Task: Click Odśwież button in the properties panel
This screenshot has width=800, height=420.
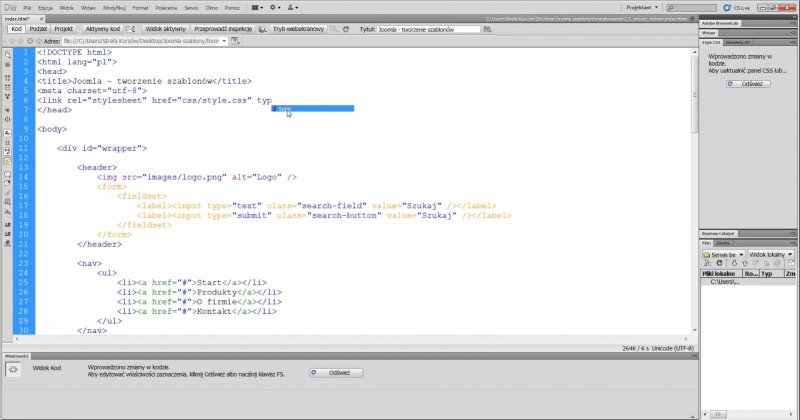Action: (336, 372)
